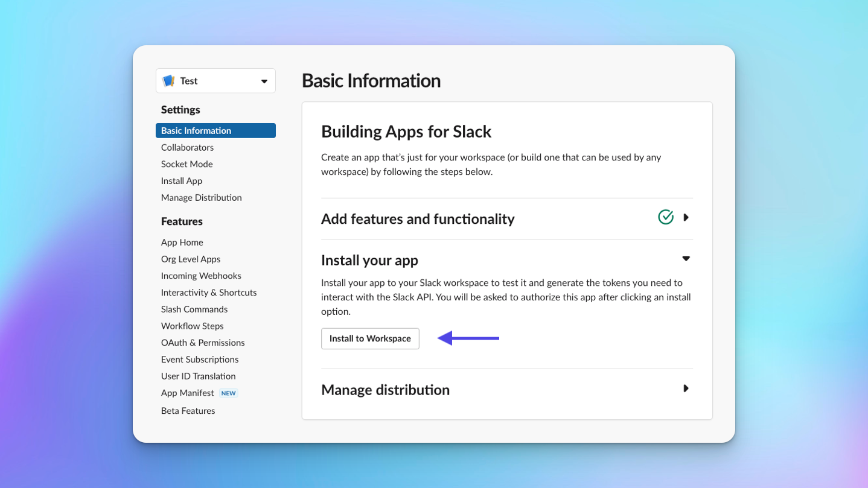Image resolution: width=868 pixels, height=488 pixels.
Task: Go to Socket Mode settings
Action: 187,164
